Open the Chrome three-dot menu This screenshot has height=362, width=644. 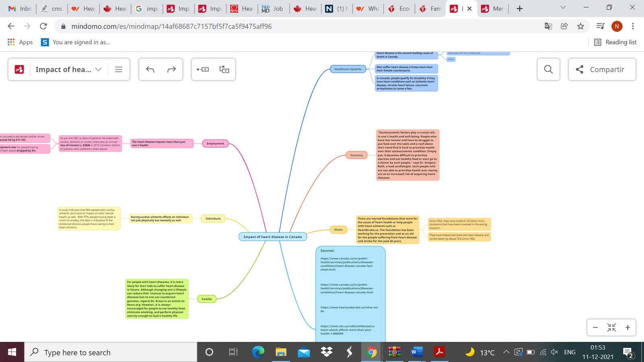pos(633,26)
